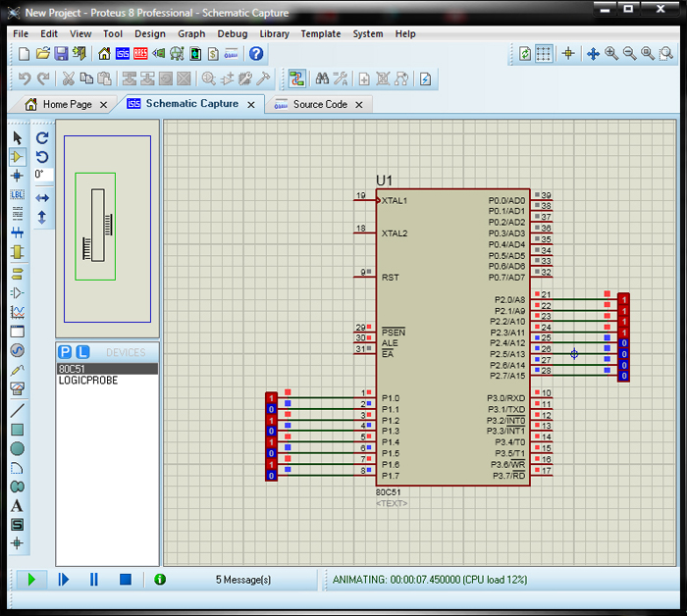Screen dimensions: 687x616
Task: Click the Play simulation button
Action: pyautogui.click(x=31, y=580)
